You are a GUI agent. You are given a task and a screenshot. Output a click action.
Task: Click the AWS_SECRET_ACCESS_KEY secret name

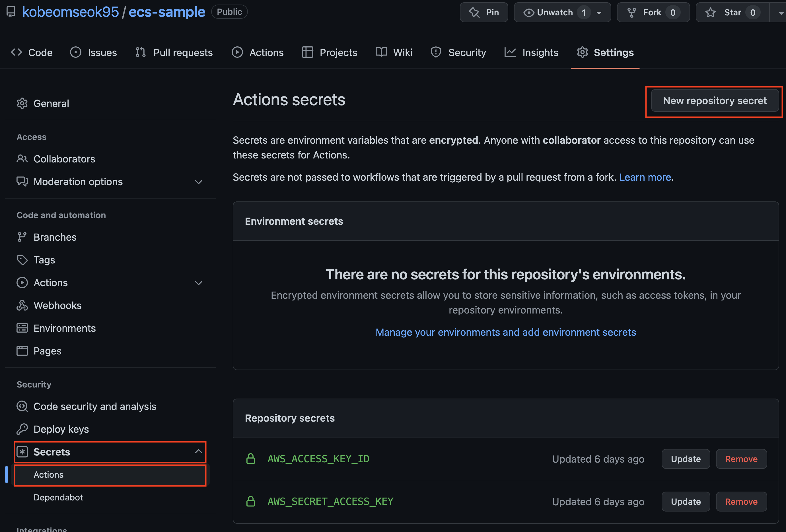330,501
